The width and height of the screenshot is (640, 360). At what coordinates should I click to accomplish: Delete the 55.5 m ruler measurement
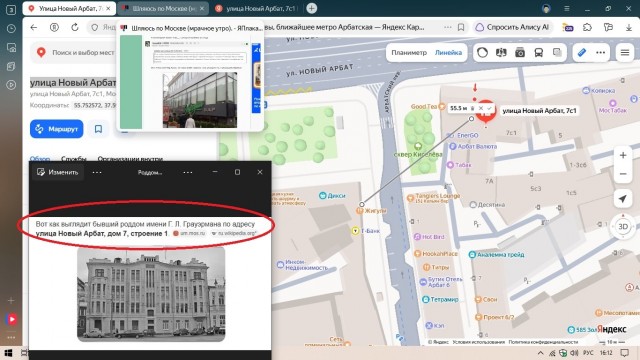tap(472, 108)
